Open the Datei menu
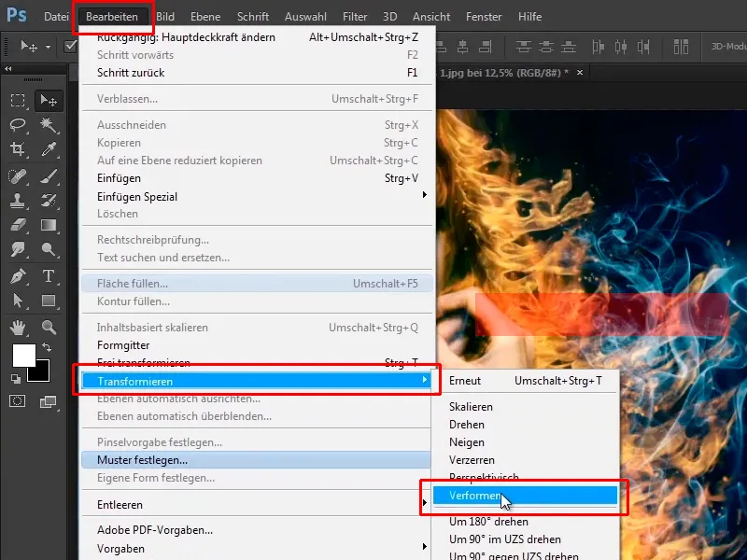The image size is (747, 560). coord(56,17)
